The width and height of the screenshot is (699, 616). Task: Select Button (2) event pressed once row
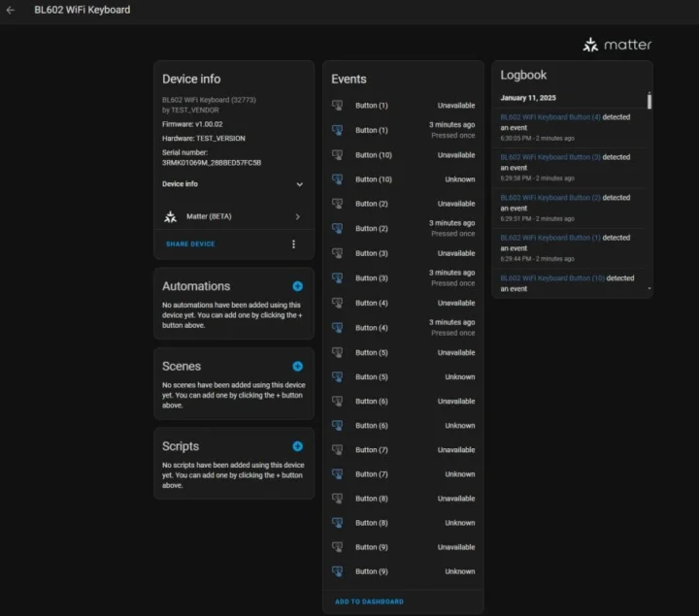point(403,228)
